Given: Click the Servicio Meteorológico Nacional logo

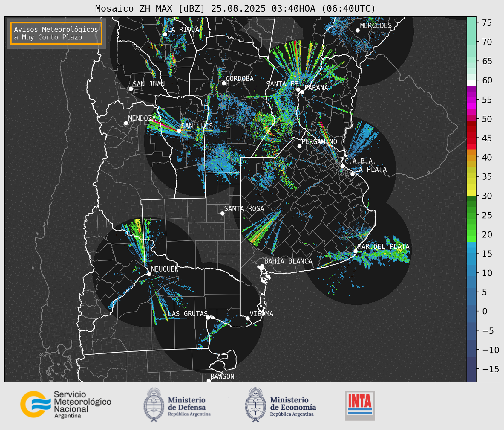Looking at the screenshot, I should pos(66,404).
